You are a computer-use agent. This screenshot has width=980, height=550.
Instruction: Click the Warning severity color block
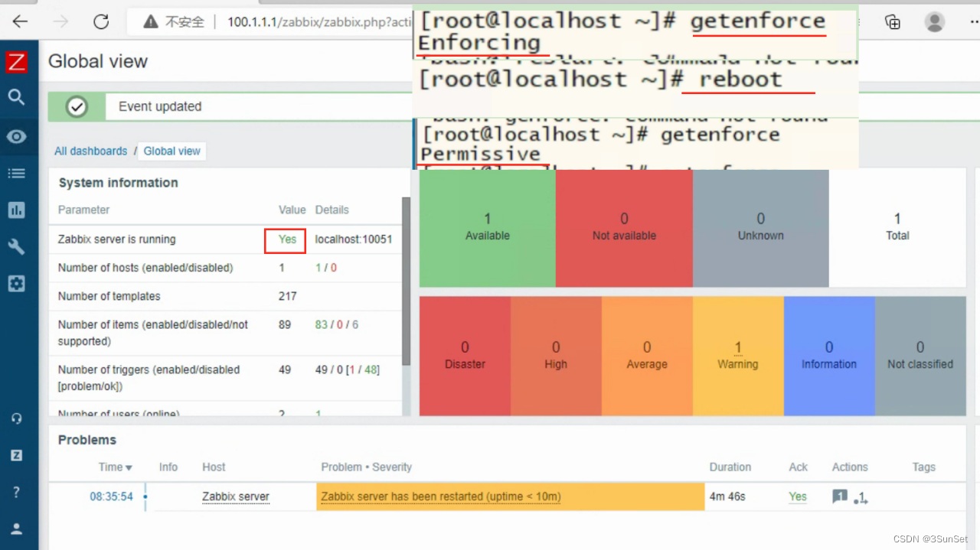(737, 355)
